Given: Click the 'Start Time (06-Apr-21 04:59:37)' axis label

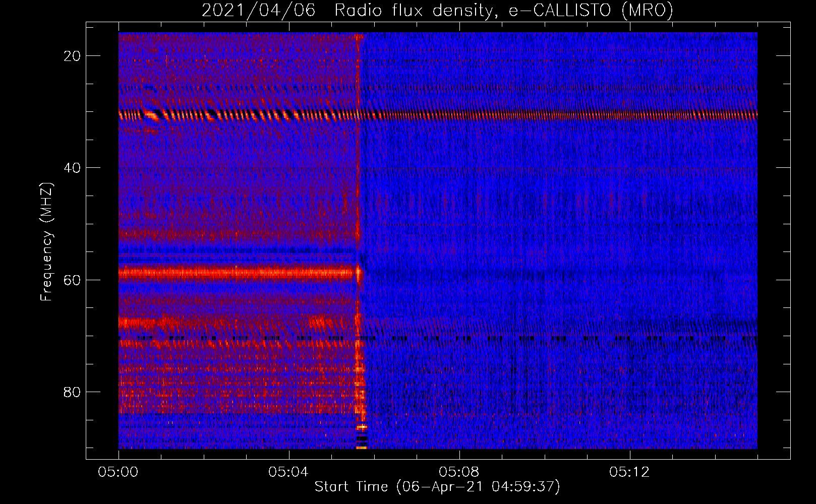Looking at the screenshot, I should pyautogui.click(x=437, y=486).
